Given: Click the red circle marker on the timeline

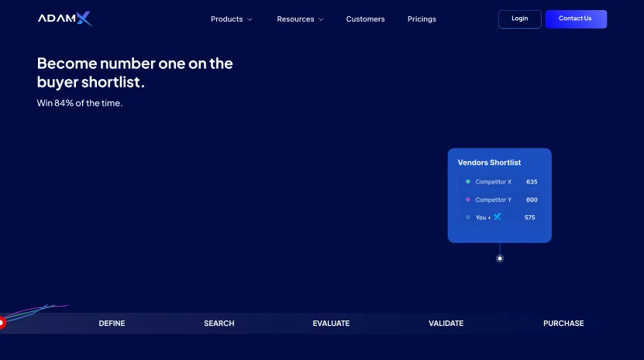Looking at the screenshot, I should 2,323.
